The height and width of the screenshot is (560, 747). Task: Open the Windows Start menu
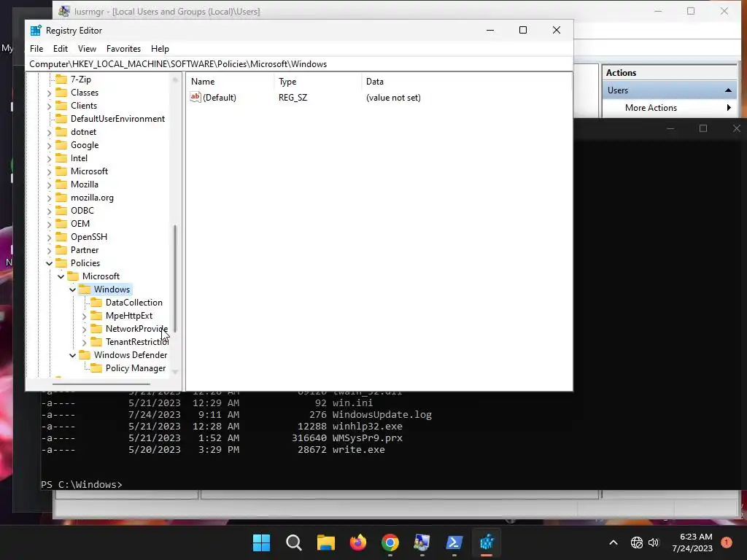(x=261, y=542)
